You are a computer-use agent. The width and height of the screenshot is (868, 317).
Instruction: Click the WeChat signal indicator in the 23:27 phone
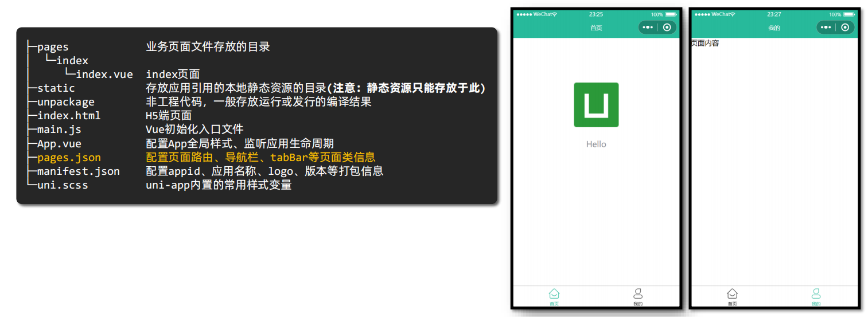coord(715,14)
